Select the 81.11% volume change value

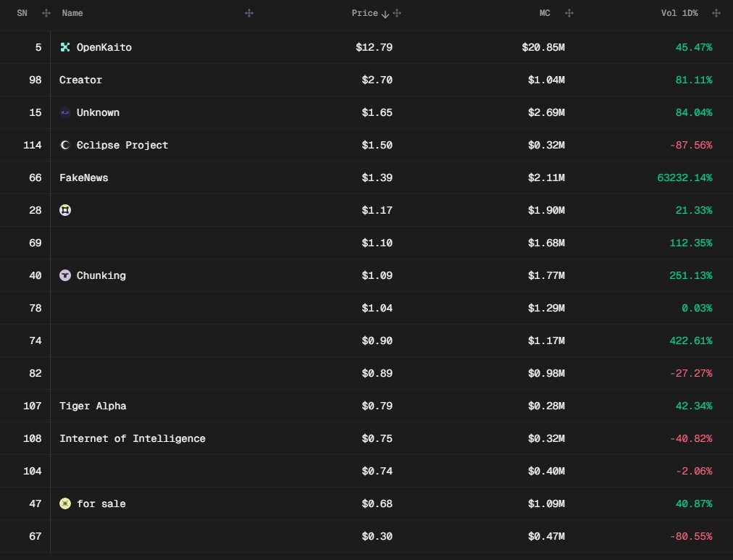[694, 80]
